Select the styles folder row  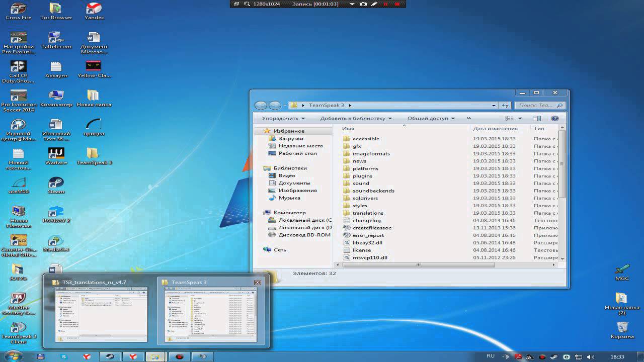(450, 206)
